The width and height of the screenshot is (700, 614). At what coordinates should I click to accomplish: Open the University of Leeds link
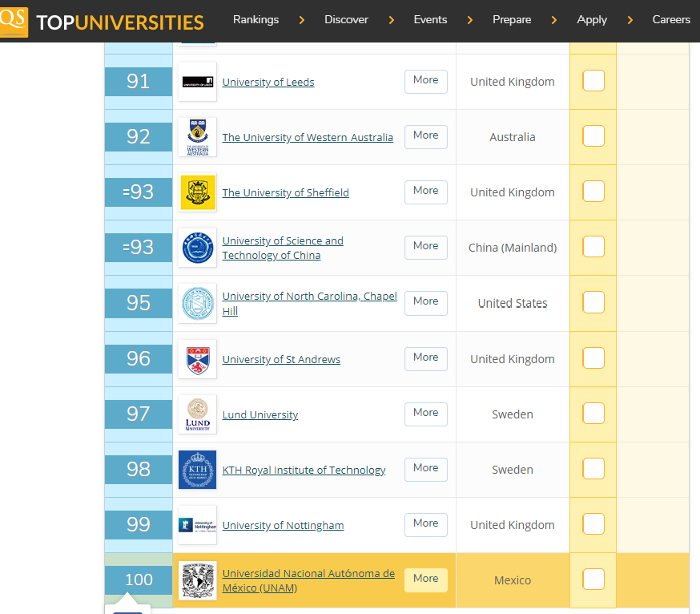click(268, 83)
